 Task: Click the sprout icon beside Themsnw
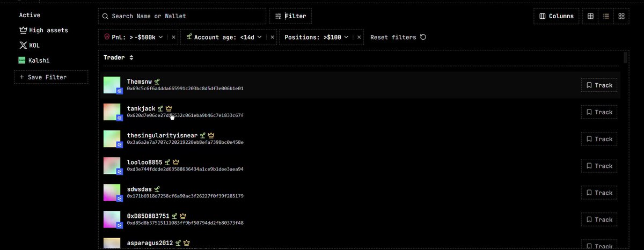click(x=157, y=82)
